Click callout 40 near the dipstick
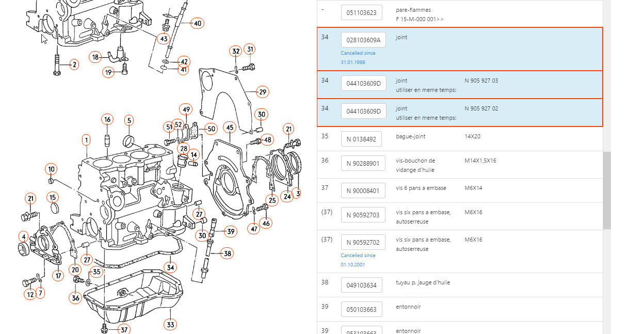 [x=197, y=23]
